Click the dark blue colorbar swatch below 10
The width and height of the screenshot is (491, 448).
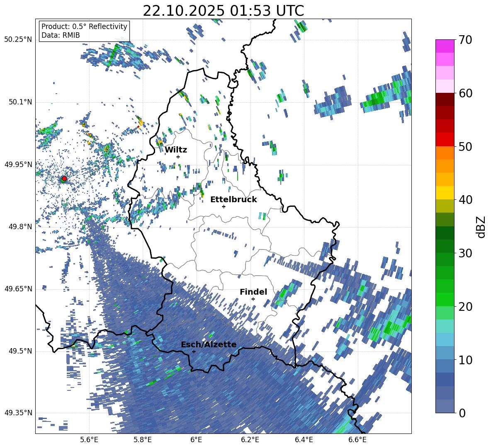pyautogui.click(x=445, y=380)
